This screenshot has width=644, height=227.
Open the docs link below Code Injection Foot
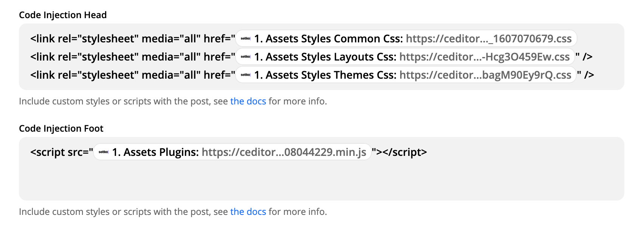(248, 212)
